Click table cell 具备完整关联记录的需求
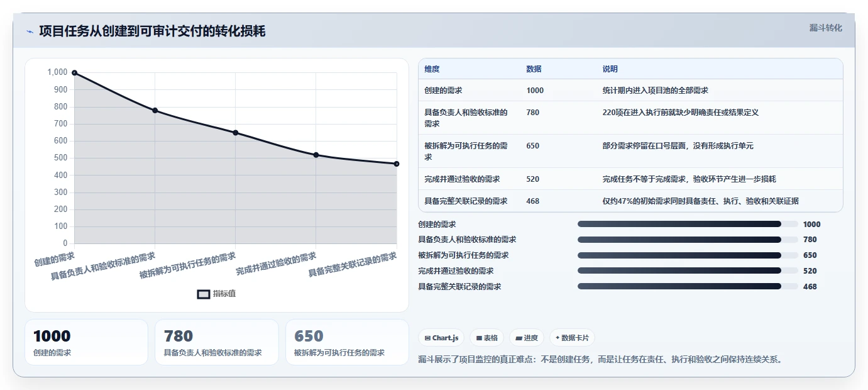Image resolution: width=868 pixels, height=390 pixels. tap(470, 201)
